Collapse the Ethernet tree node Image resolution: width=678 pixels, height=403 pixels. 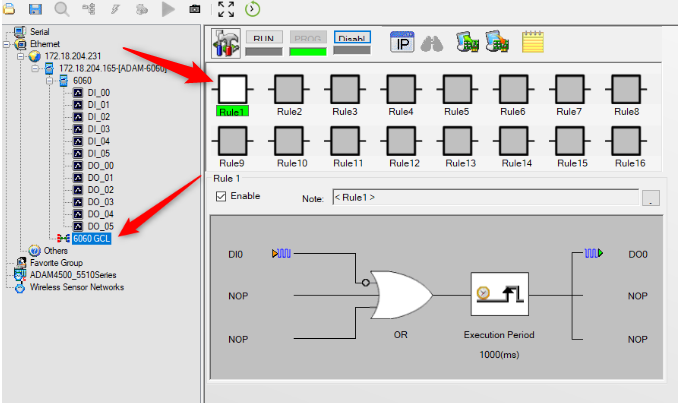(x=7, y=44)
